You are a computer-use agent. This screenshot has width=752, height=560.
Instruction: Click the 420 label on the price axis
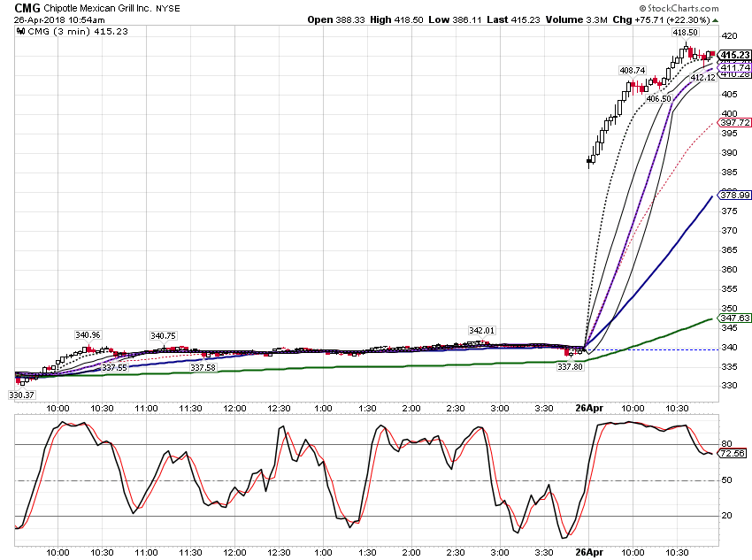click(729, 36)
